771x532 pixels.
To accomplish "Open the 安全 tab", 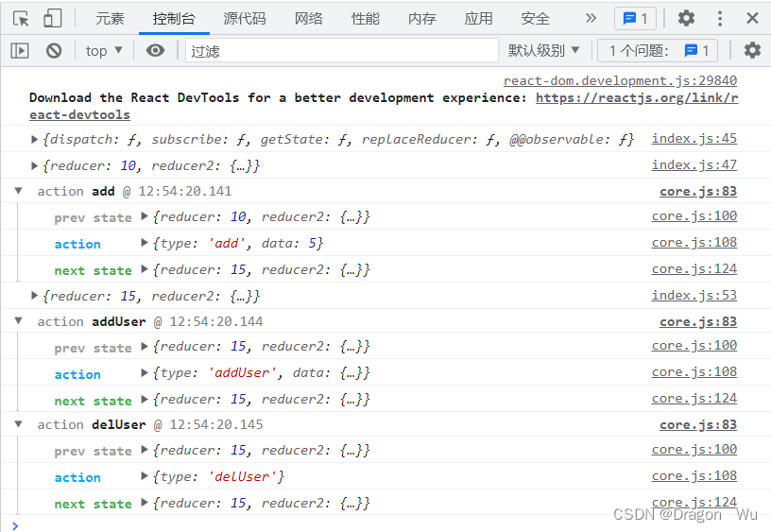I will [x=535, y=19].
